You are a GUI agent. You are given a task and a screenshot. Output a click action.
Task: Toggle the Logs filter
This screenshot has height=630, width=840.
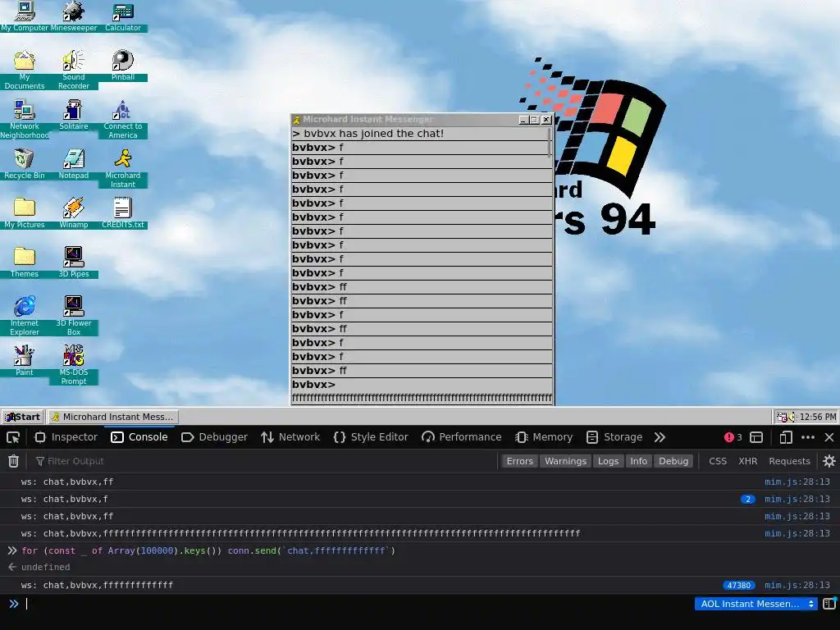click(608, 461)
